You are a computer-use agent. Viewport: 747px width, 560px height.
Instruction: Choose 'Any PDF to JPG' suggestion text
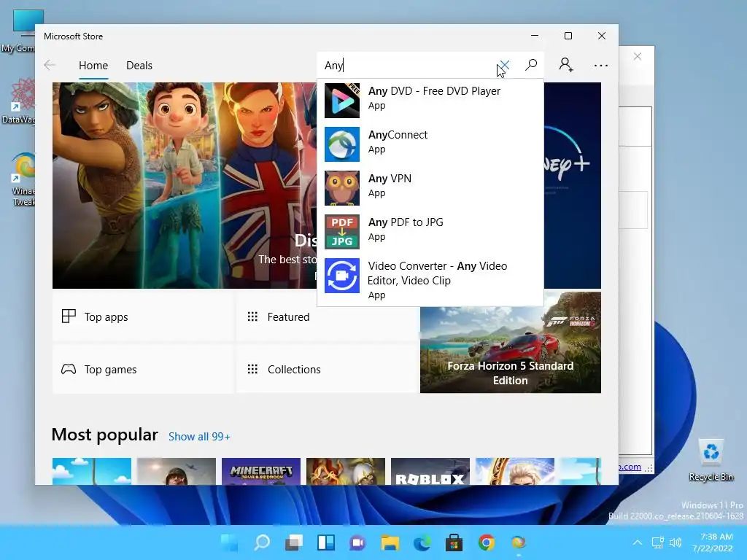click(406, 222)
